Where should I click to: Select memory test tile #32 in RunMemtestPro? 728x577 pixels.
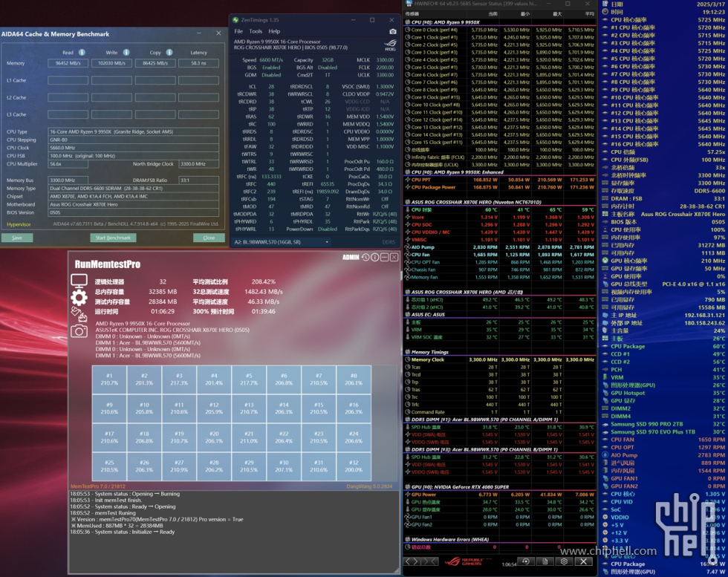(x=354, y=466)
